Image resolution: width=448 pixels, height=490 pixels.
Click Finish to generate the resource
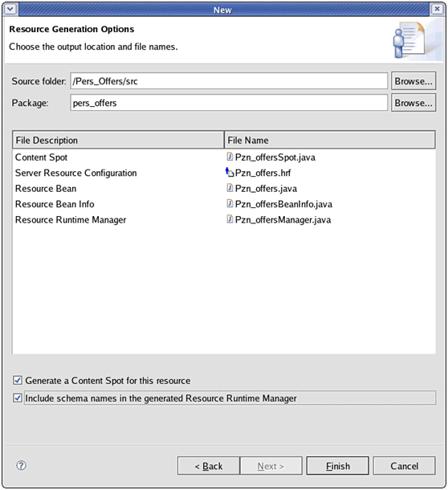(x=338, y=466)
